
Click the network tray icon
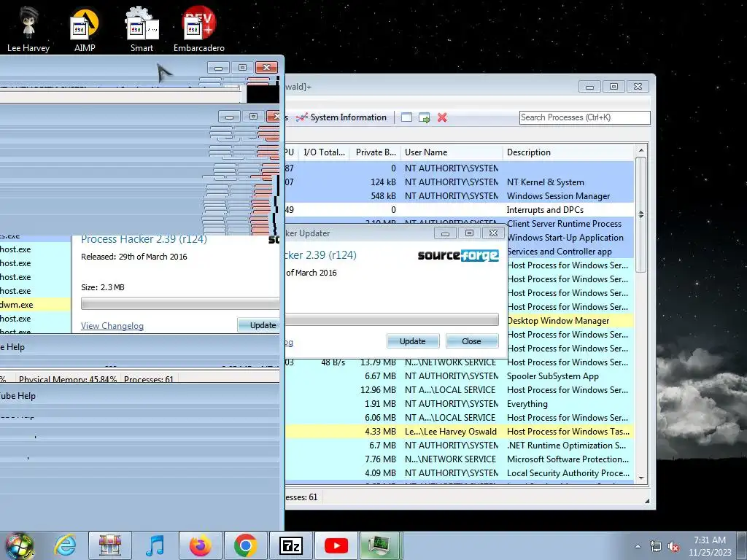point(656,547)
